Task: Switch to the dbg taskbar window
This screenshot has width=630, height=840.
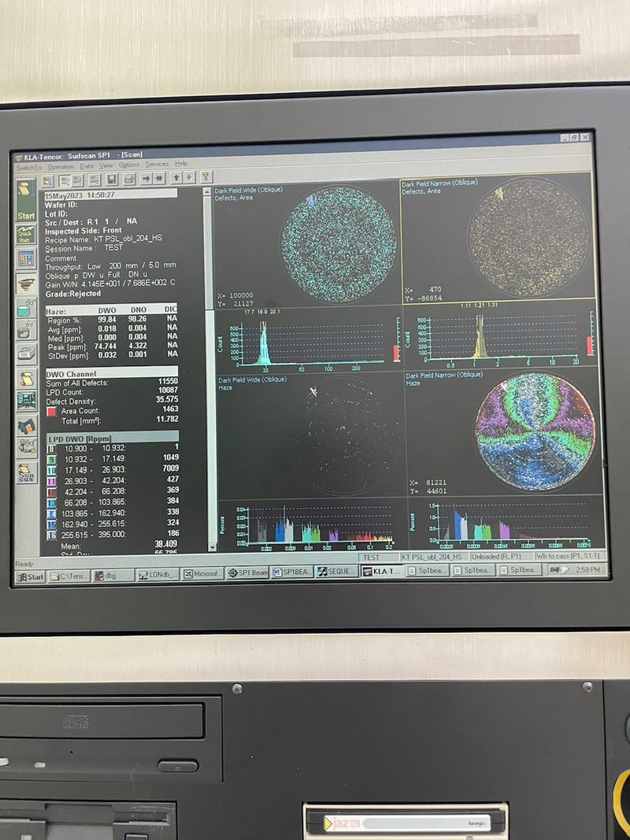Action: point(113,576)
